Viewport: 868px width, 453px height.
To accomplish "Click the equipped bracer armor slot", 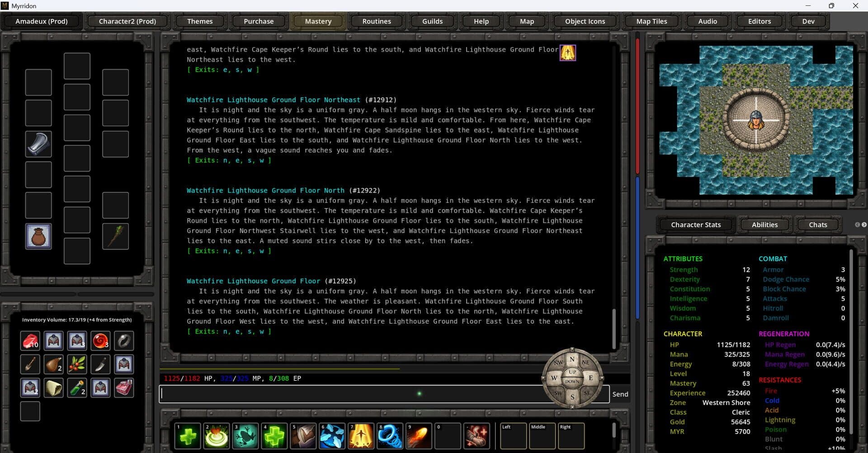I will tap(38, 144).
